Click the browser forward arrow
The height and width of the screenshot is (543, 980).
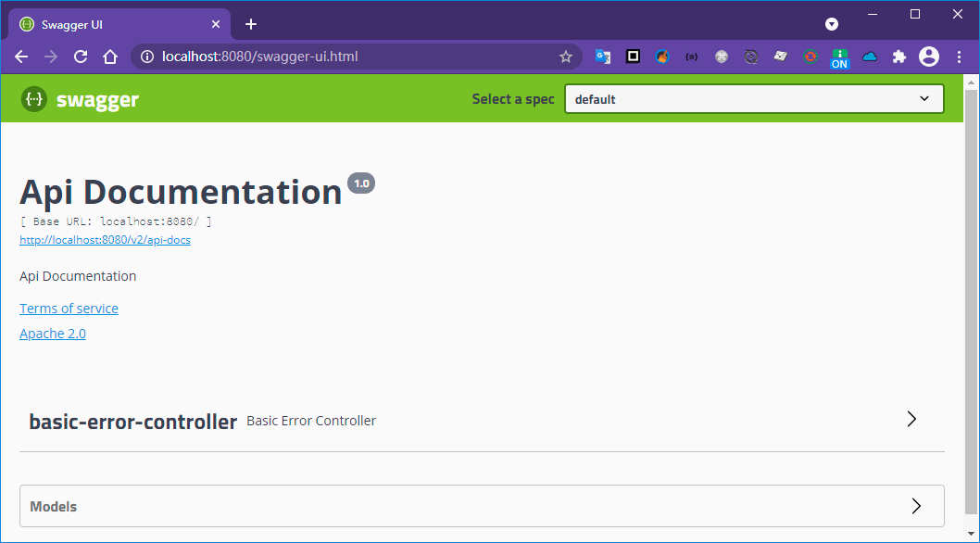coord(51,57)
